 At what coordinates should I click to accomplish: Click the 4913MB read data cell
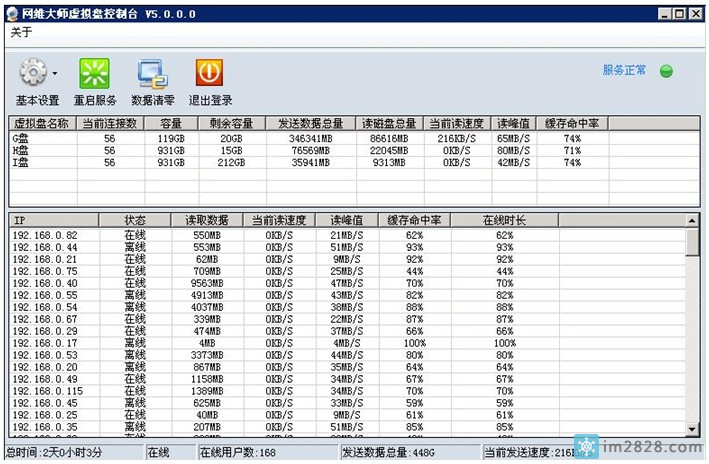(x=207, y=295)
